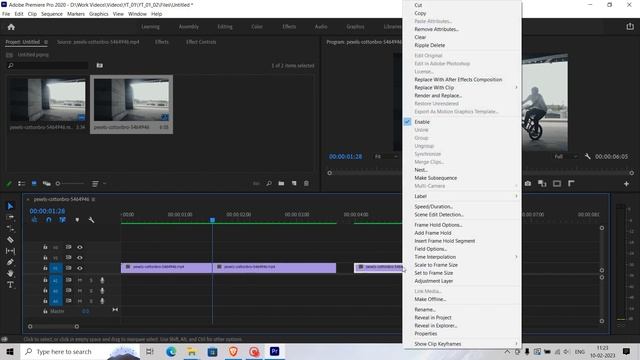Open Program monitor Button Editor plus
Viewport: 640px width, 360px height.
pos(626,184)
